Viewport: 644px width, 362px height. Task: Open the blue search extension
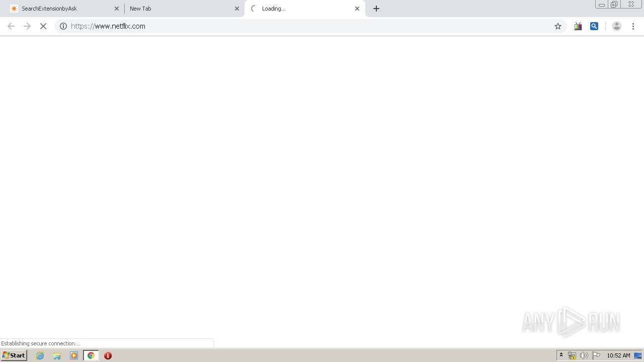pos(594,26)
